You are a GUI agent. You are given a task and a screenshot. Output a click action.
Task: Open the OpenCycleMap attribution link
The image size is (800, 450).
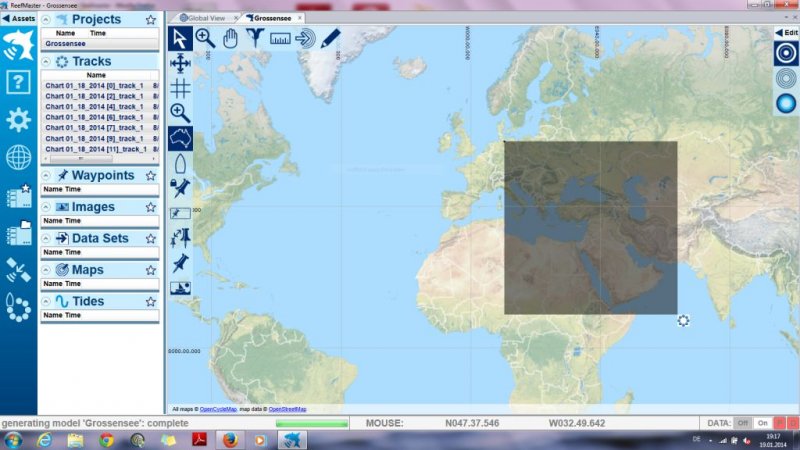pyautogui.click(x=218, y=409)
